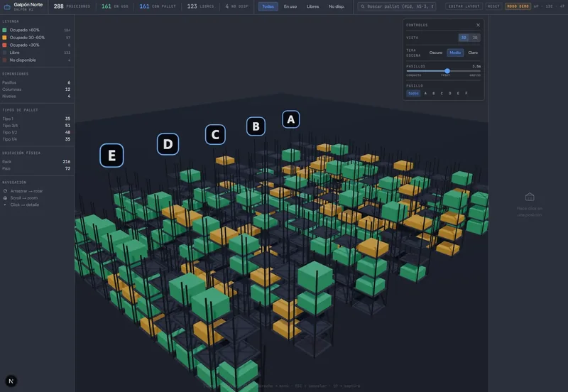Click the 4 No disp stat
This screenshot has width=568, height=392.
(x=236, y=6)
